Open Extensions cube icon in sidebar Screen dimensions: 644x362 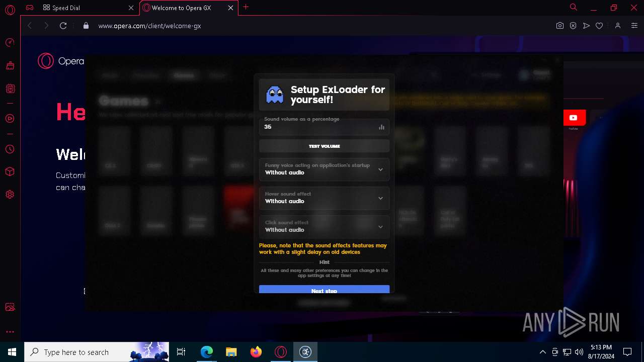(10, 172)
